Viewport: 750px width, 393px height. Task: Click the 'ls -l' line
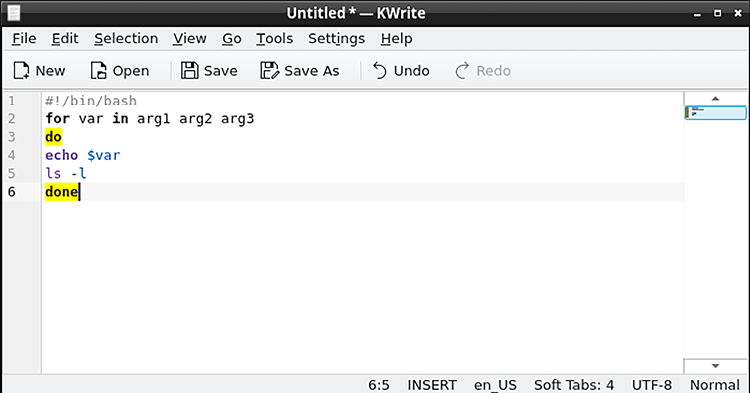[x=66, y=173]
